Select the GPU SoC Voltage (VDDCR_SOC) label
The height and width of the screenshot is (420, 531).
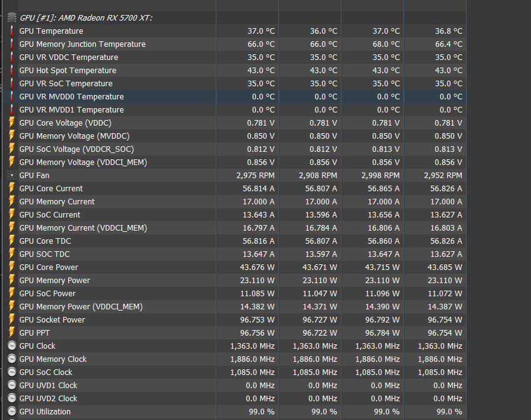pyautogui.click(x=76, y=149)
